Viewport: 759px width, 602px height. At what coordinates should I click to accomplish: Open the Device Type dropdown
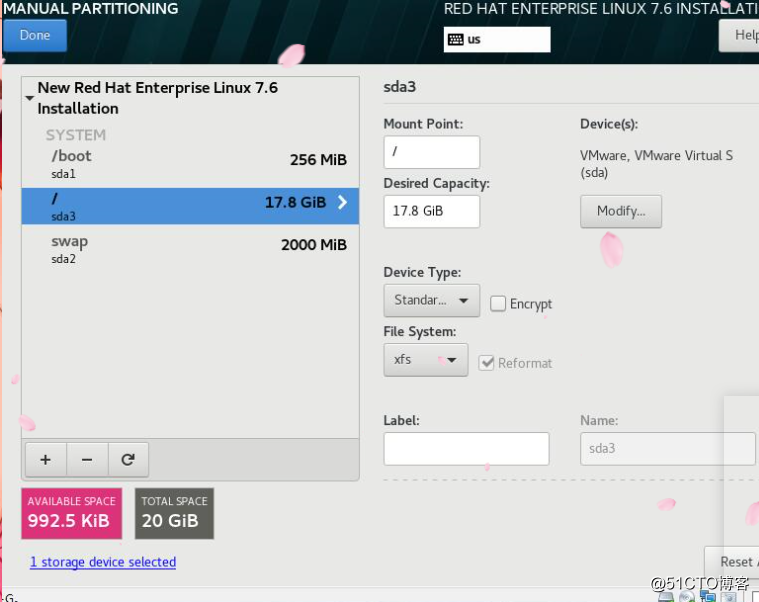click(x=431, y=300)
